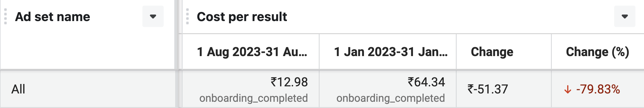Click the ₹12.98 cost value cell

click(289, 82)
